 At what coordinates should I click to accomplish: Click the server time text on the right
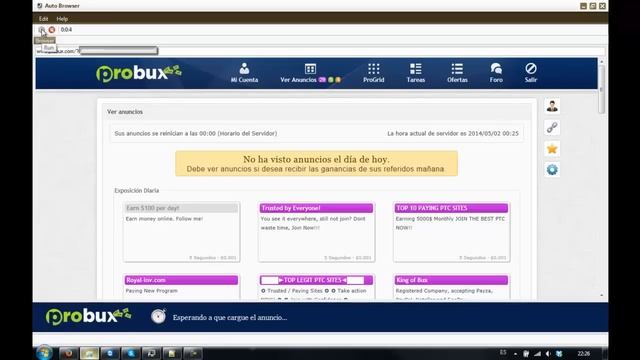pyautogui.click(x=453, y=133)
